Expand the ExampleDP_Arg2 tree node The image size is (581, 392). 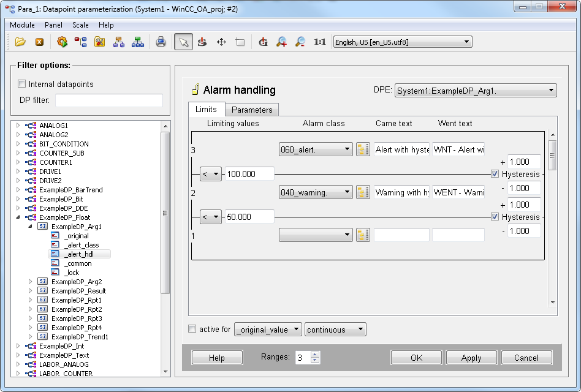pos(31,282)
